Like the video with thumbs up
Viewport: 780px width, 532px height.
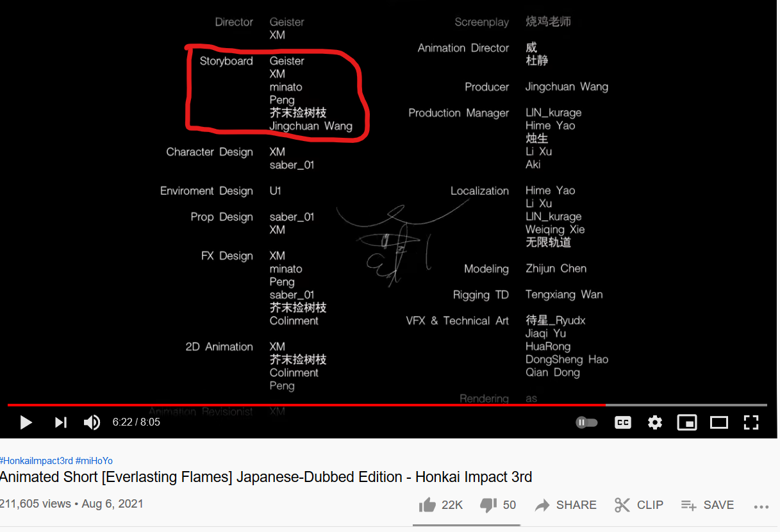pos(441,505)
